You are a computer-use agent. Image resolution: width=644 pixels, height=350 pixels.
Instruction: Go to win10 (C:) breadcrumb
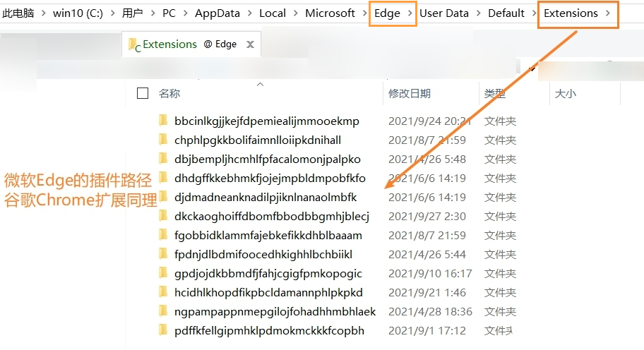tap(78, 13)
